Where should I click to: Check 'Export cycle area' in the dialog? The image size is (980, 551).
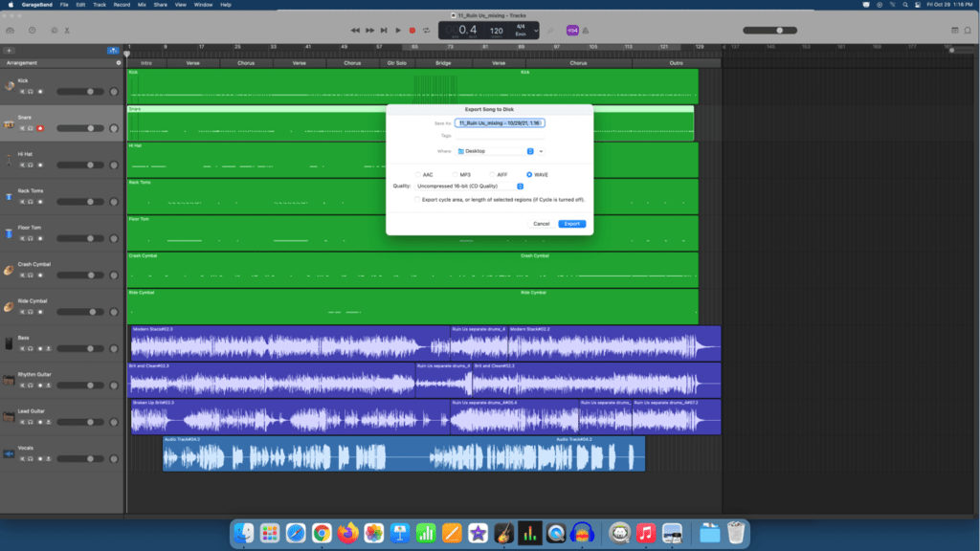point(417,200)
